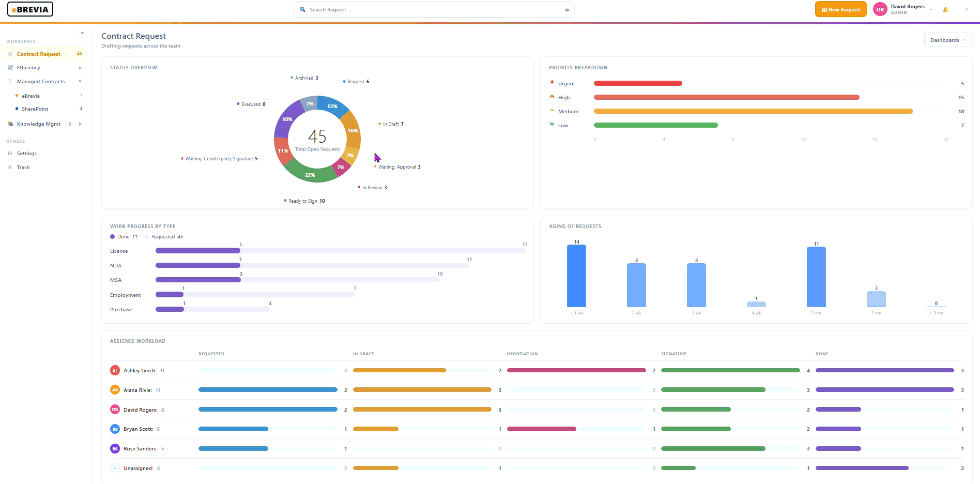The width and height of the screenshot is (980, 484).
Task: Click the 2 mo aging bar
Action: click(x=816, y=277)
